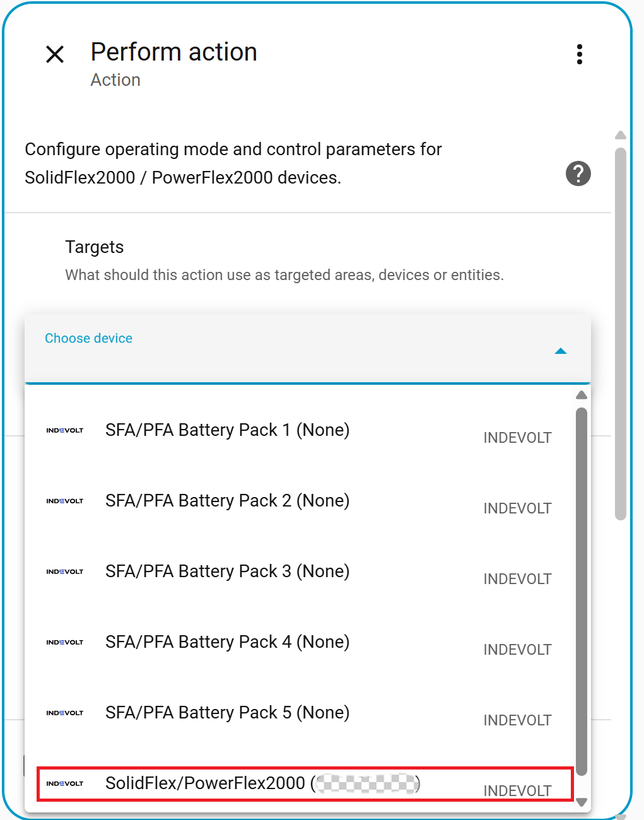Select SFA/PFA Battery Pack 5 (None)
This screenshot has height=820, width=644.
coord(227,713)
